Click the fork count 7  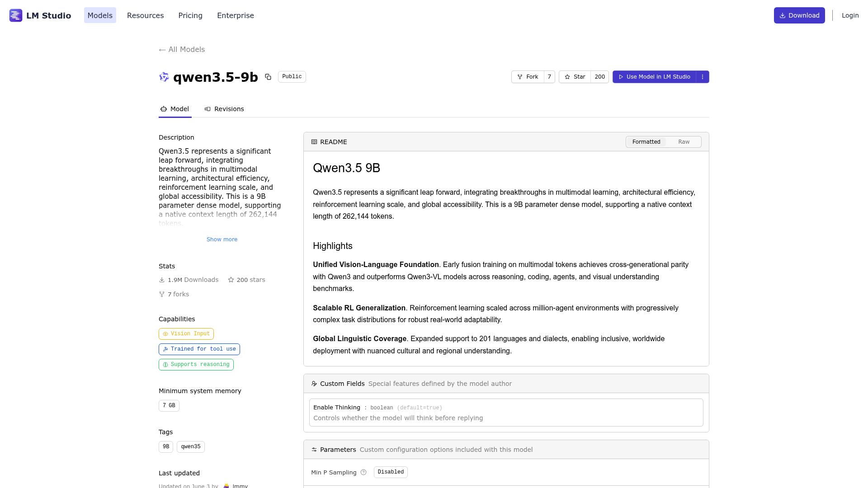pyautogui.click(x=549, y=77)
